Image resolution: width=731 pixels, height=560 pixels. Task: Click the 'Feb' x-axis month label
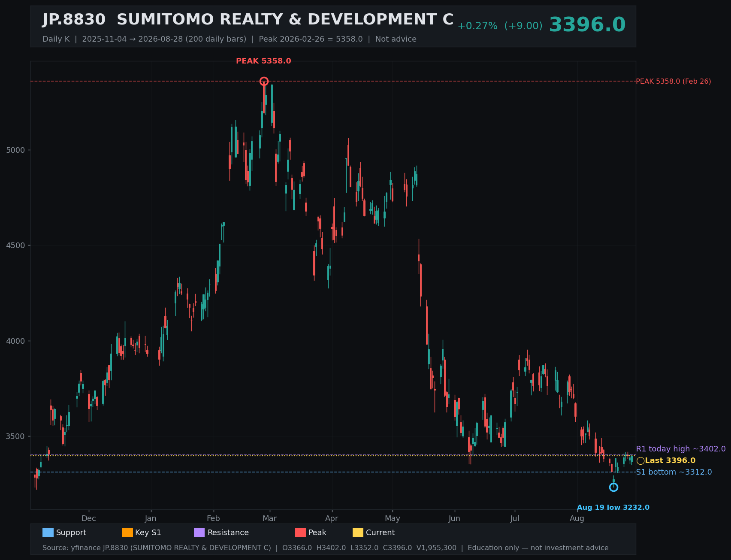(x=213, y=518)
